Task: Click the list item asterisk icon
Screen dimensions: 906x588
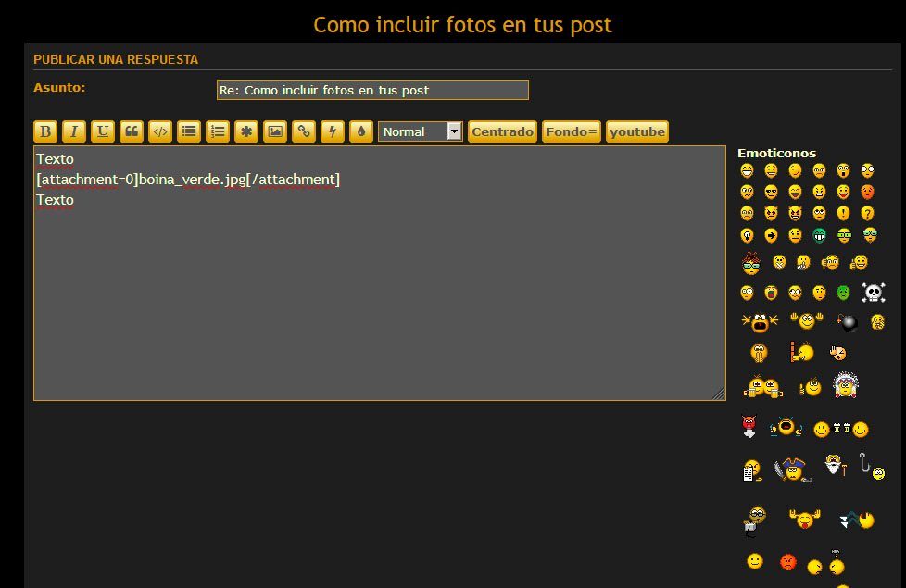Action: point(245,131)
